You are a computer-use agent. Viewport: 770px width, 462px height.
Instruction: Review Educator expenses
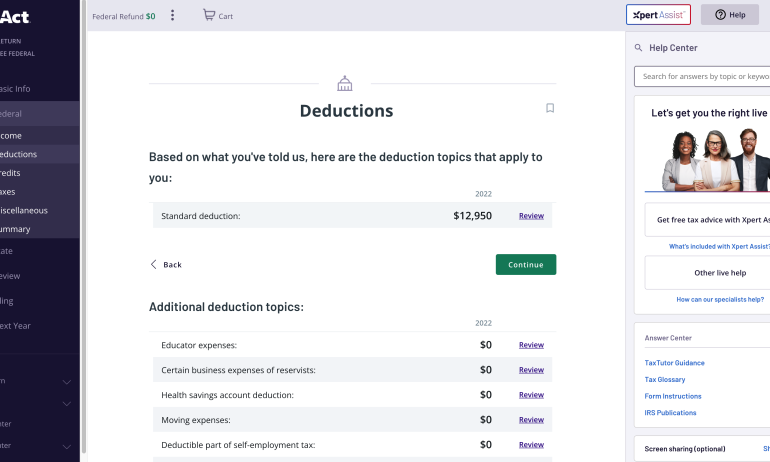click(x=531, y=345)
